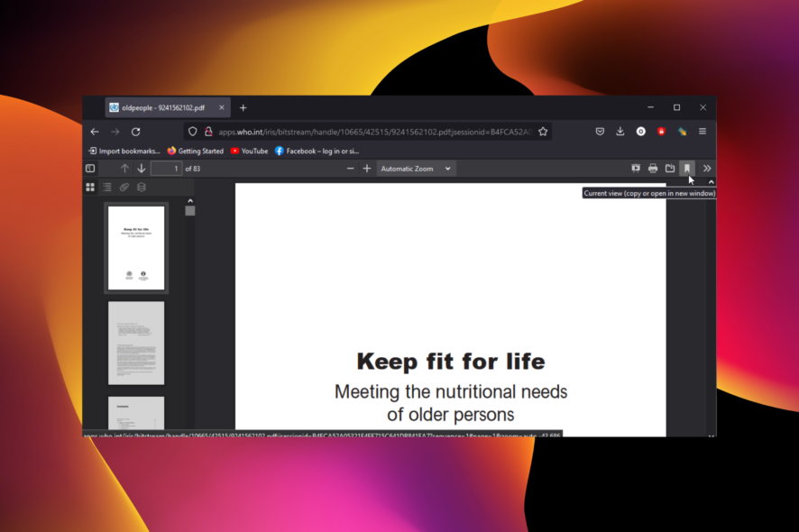This screenshot has height=532, width=799.
Task: Bookmark this page with the star
Action: click(x=543, y=131)
